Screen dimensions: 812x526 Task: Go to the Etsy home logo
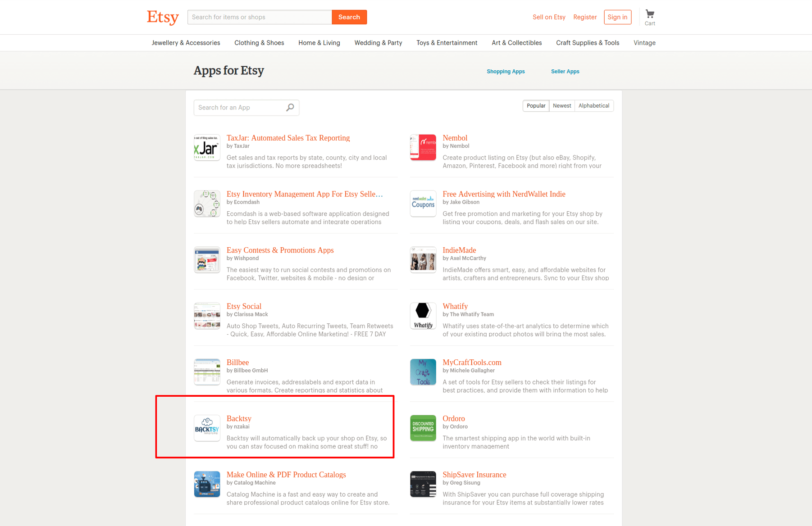163,17
